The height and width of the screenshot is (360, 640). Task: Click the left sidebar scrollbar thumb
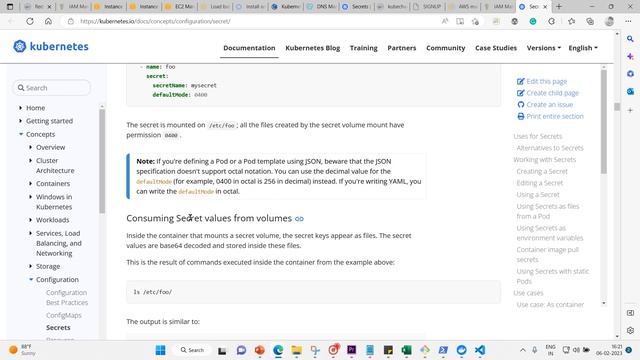pyautogui.click(x=102, y=161)
